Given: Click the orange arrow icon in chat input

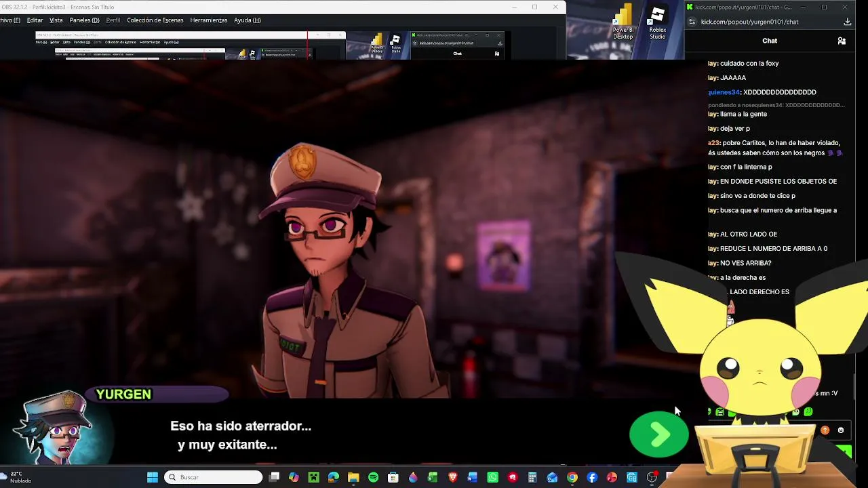Looking at the screenshot, I should [x=825, y=430].
